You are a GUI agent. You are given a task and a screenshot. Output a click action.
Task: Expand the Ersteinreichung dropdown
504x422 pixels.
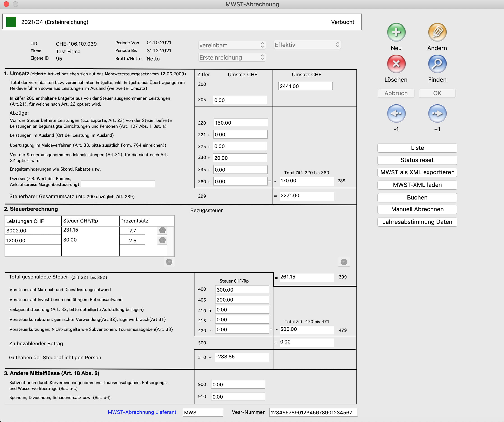(232, 58)
